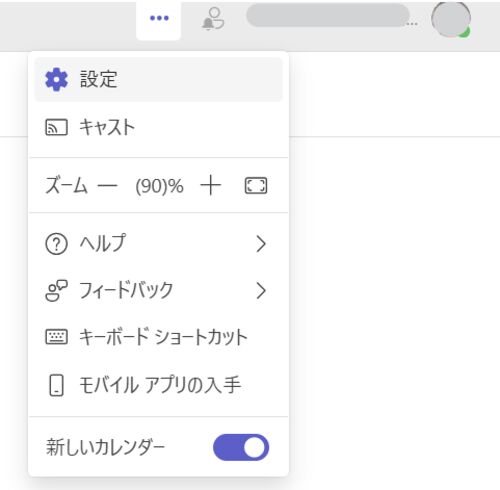The image size is (500, 490).
Task: Open the 設定 menu item
Action: click(x=159, y=79)
